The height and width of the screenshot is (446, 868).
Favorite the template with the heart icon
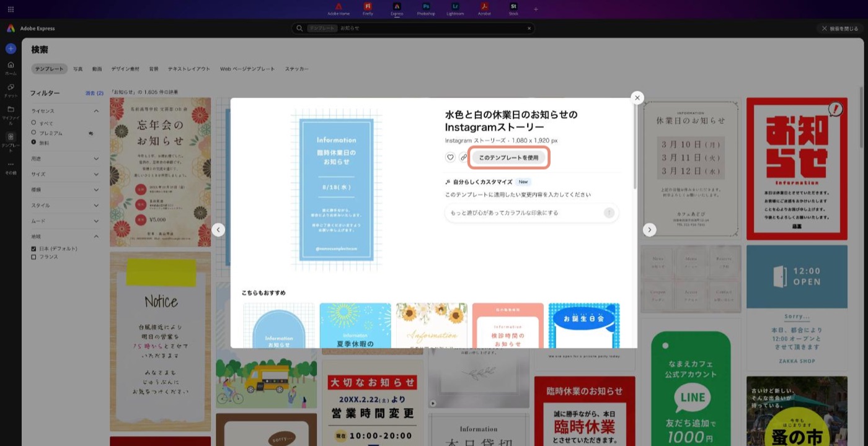(x=451, y=157)
